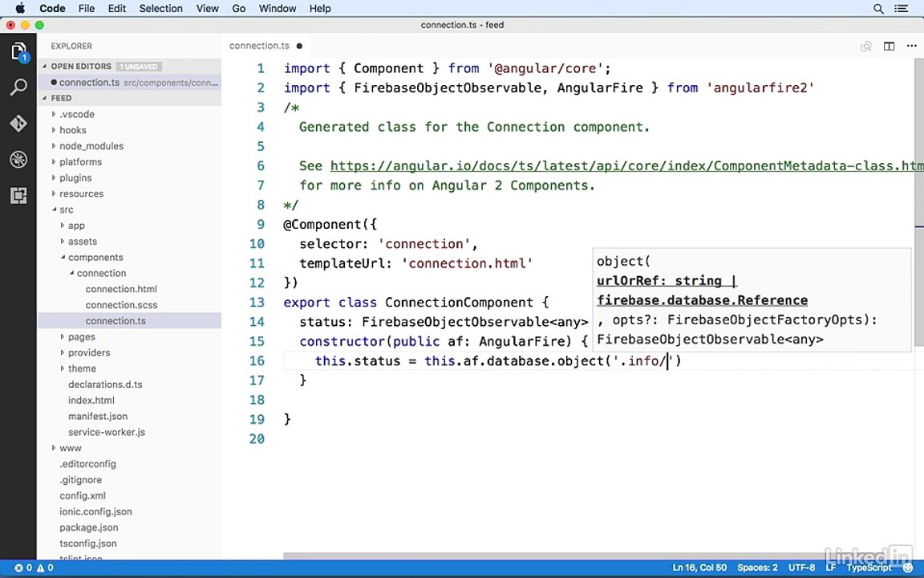Screen dimensions: 924x578
Task: Open the Code application menu
Action: (52, 8)
